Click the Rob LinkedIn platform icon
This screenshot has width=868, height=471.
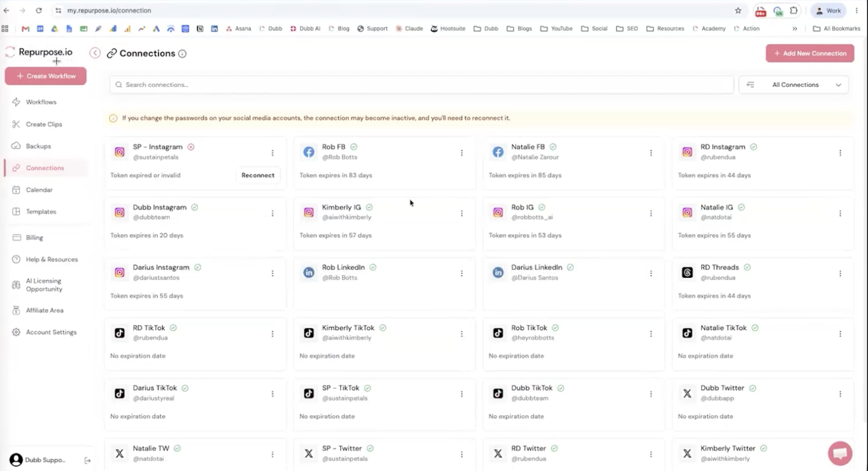(309, 273)
